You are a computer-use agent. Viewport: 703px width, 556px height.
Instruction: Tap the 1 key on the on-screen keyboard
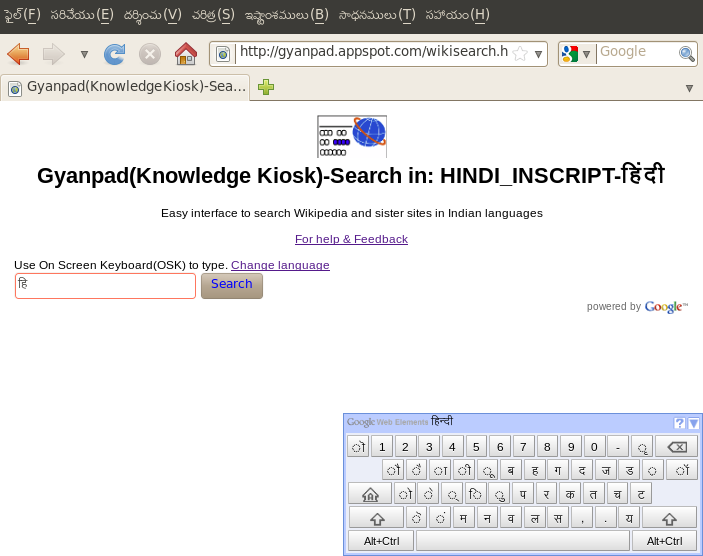tap(382, 447)
